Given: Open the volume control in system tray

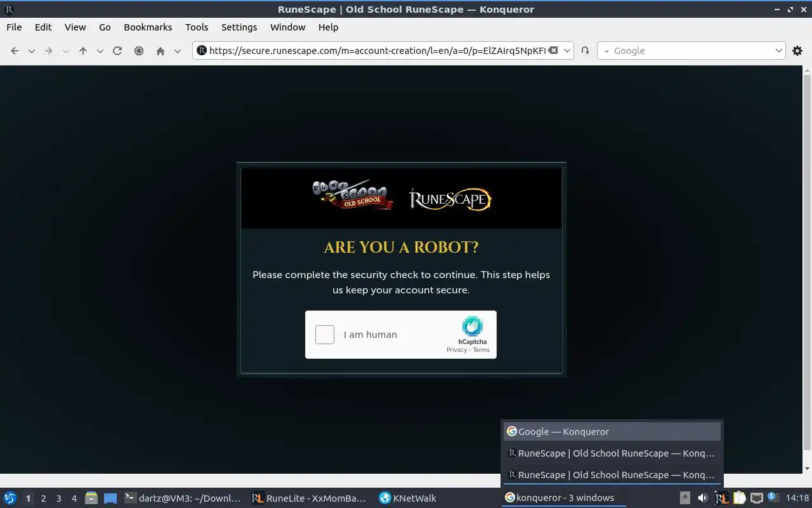Looking at the screenshot, I should pyautogui.click(x=702, y=498).
